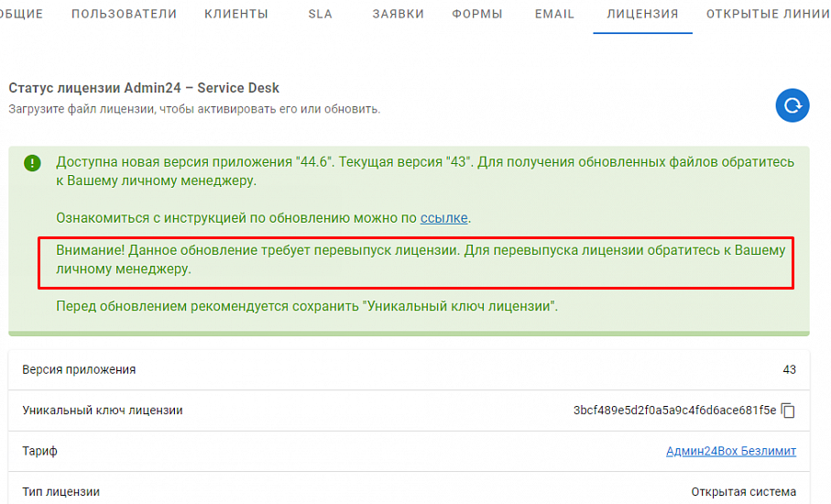Click the Доступна новая версия приложения message
Screen dimensions: 831x504
click(x=425, y=171)
